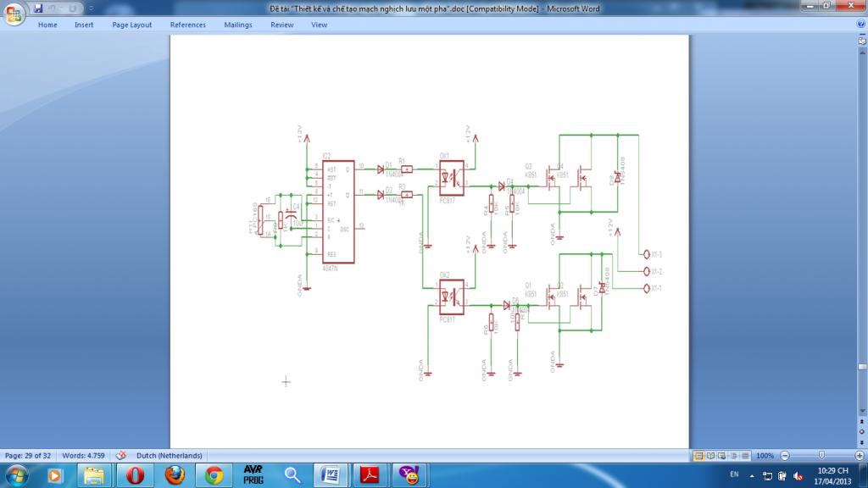Viewport: 868px width, 488px height.
Task: Open Word Help question mark icon
Action: [860, 25]
